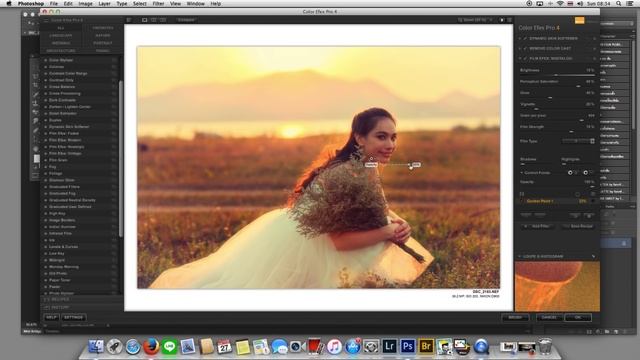Open the Filter menu
640x360 pixels.
158,4
